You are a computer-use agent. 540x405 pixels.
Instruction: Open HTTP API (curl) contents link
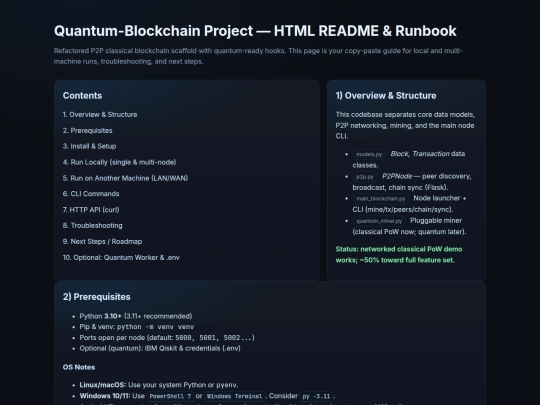pyautogui.click(x=91, y=210)
